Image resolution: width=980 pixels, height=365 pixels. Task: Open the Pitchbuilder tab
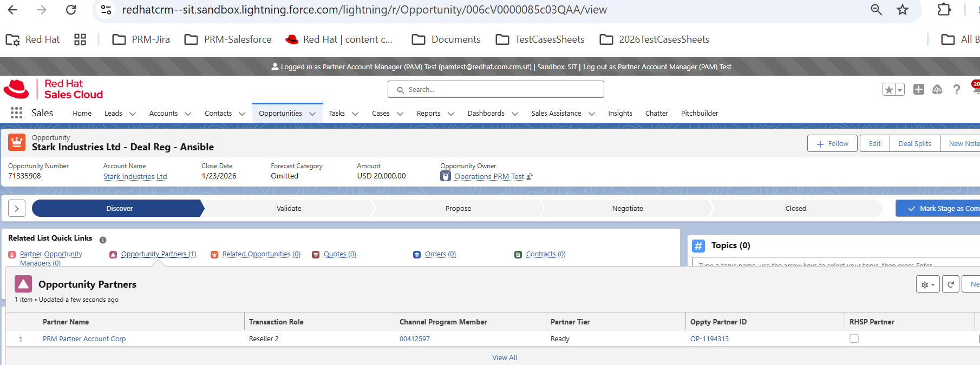[700, 113]
